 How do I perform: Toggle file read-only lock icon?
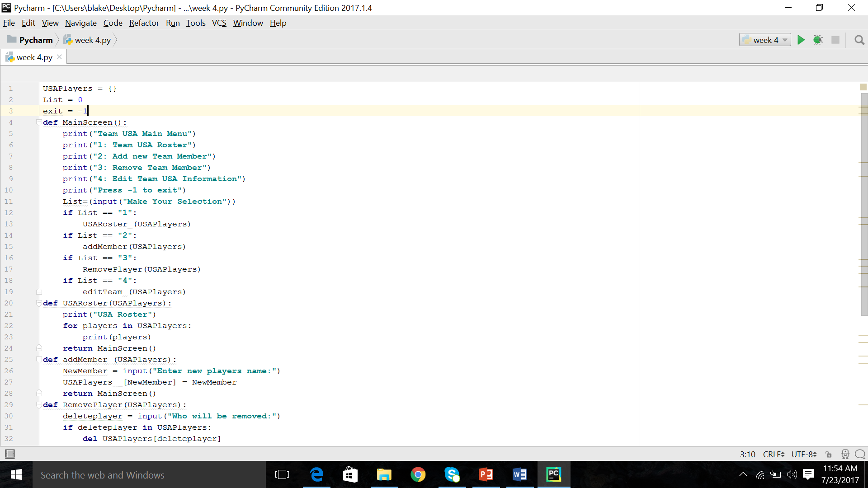pyautogui.click(x=828, y=454)
